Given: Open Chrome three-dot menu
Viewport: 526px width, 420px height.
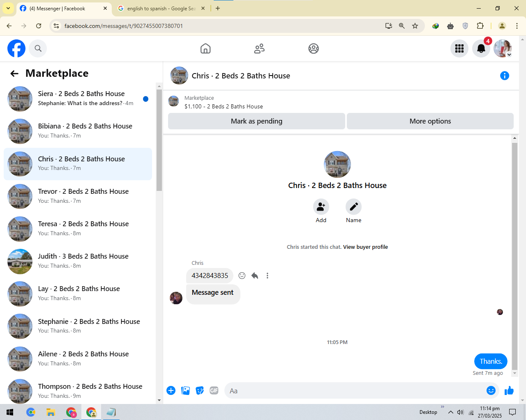Looking at the screenshot, I should pos(517,26).
